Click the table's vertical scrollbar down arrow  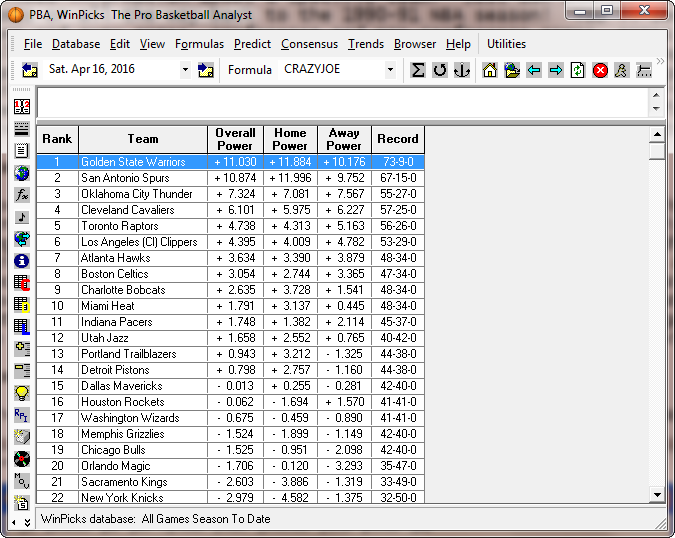tap(657, 494)
